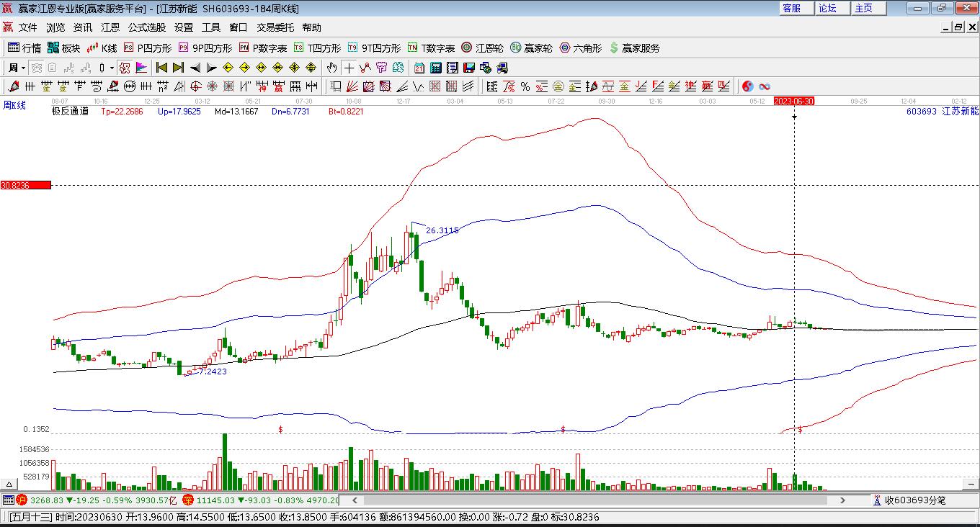Jump to the first bar of the chart

[161, 68]
